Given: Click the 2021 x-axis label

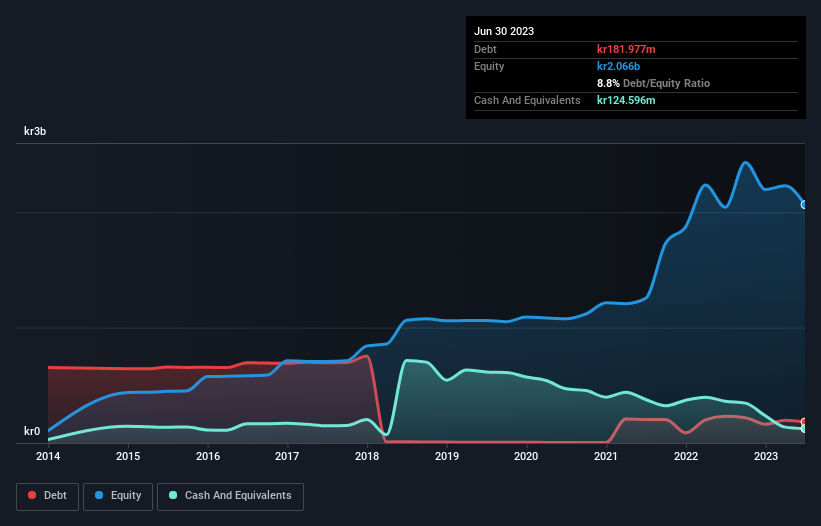Looking at the screenshot, I should (x=606, y=456).
